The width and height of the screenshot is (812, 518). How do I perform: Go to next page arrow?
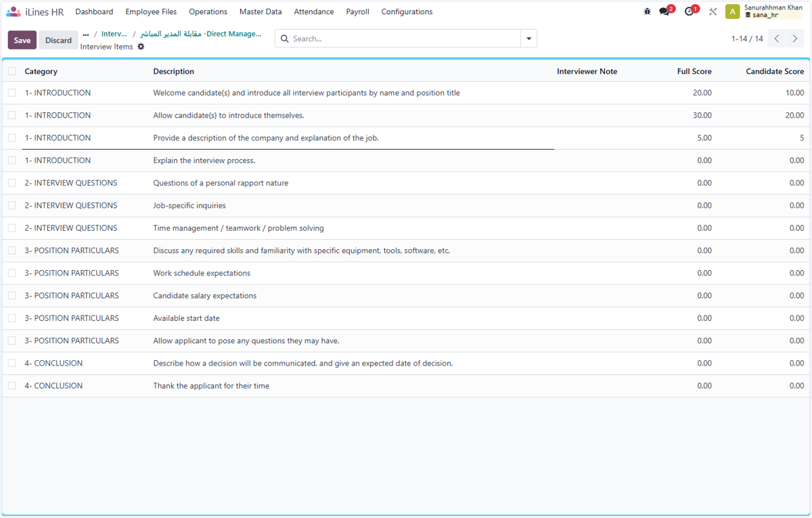click(x=795, y=39)
